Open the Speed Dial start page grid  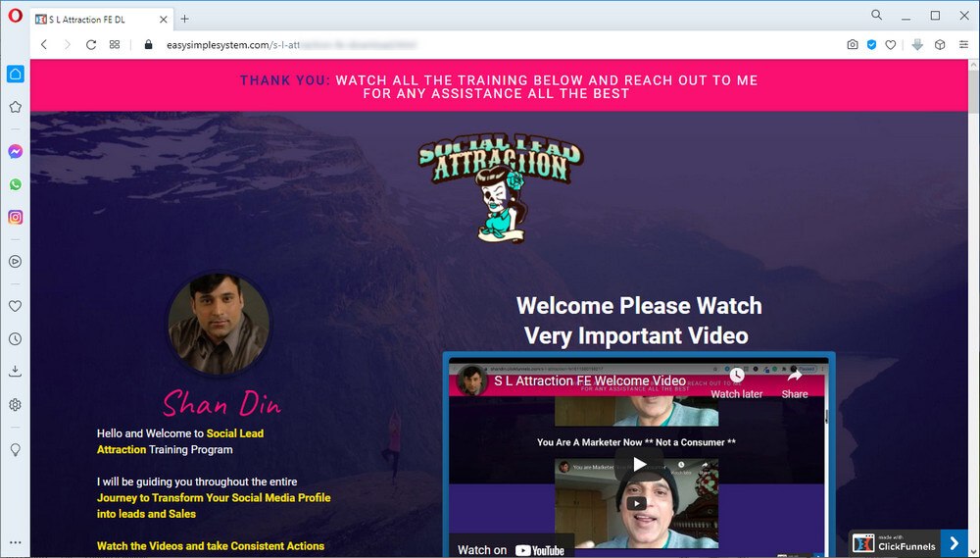click(x=115, y=44)
